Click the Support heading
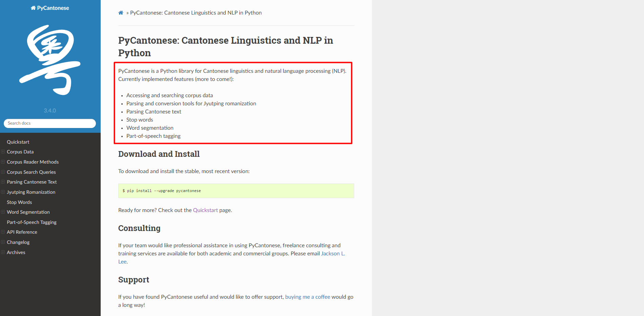 coord(134,280)
